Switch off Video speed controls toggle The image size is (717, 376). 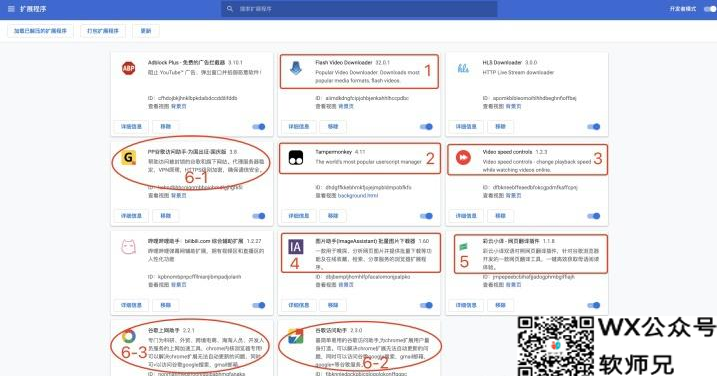(594, 216)
